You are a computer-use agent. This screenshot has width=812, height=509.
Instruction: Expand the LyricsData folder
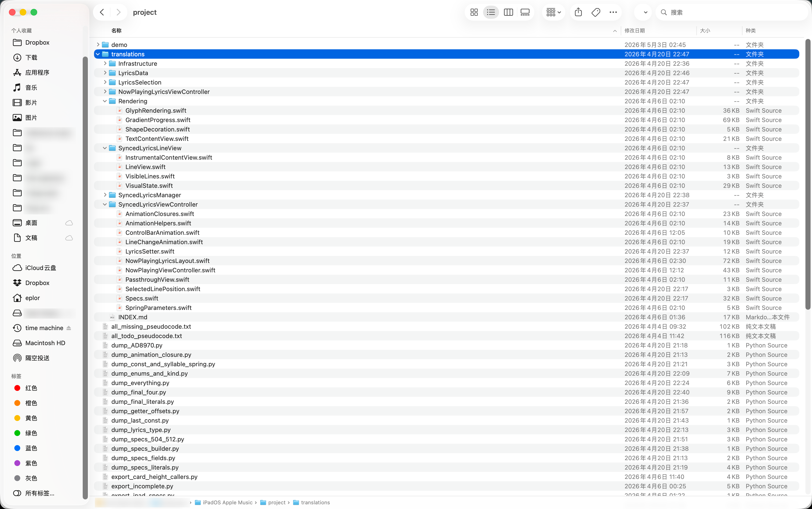pos(105,73)
